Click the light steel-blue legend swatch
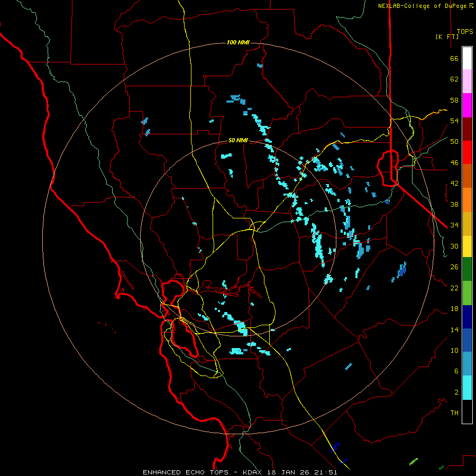The width and height of the screenshot is (476, 476). coord(467,364)
